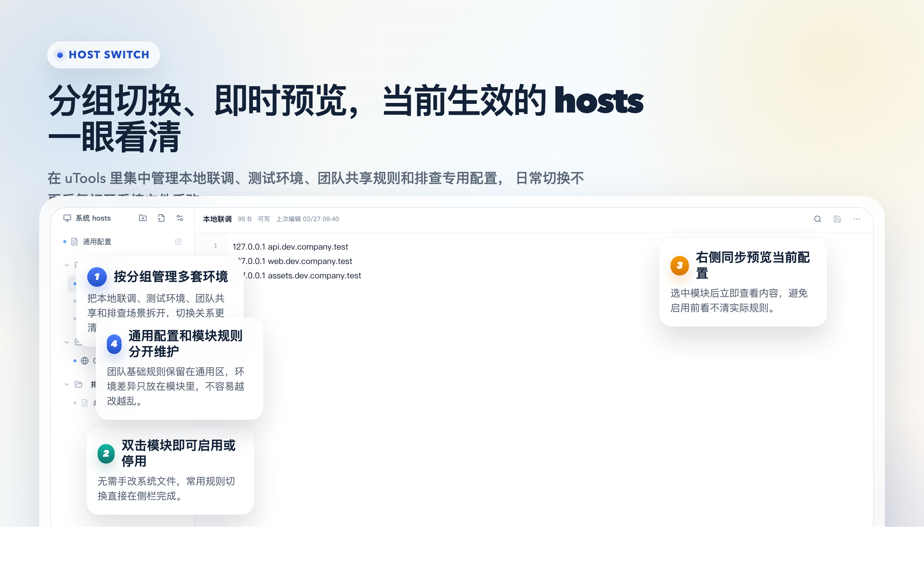Click the new folder icon in sidebar header

pyautogui.click(x=142, y=218)
